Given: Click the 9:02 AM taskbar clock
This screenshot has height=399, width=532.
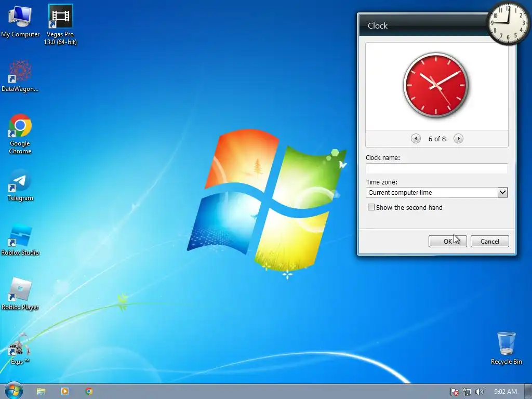Looking at the screenshot, I should (505, 392).
